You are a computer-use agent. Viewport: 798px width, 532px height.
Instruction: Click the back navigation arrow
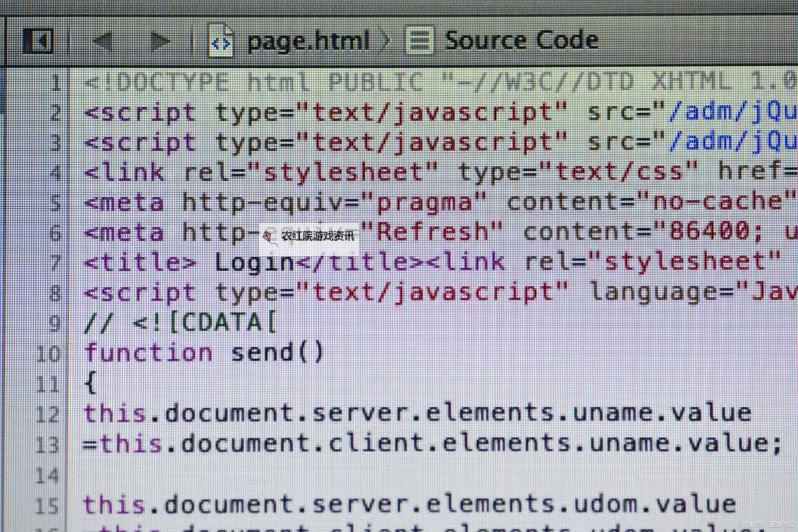[x=102, y=41]
